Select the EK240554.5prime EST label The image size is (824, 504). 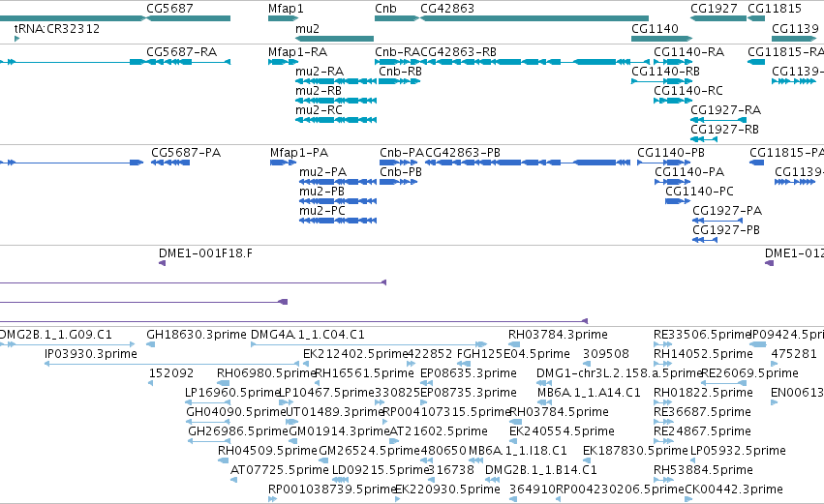pyautogui.click(x=562, y=432)
